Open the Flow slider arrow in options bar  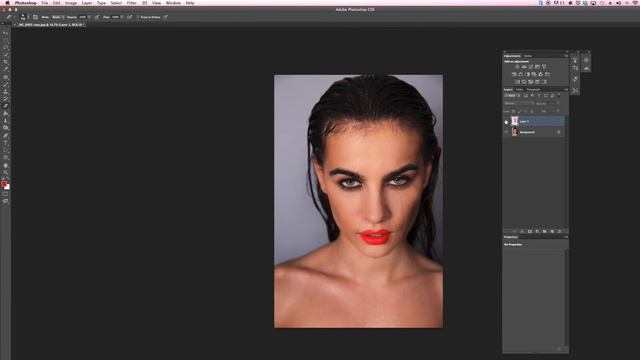[x=122, y=17]
